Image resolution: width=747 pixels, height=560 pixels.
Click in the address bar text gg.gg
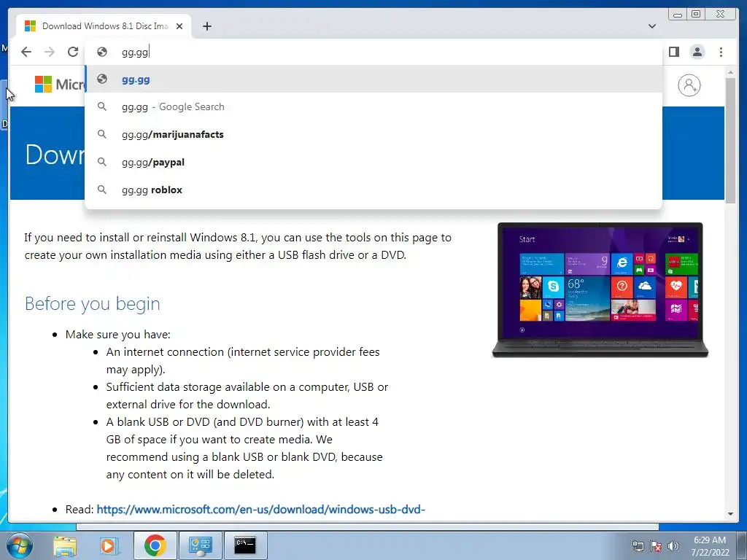135,52
